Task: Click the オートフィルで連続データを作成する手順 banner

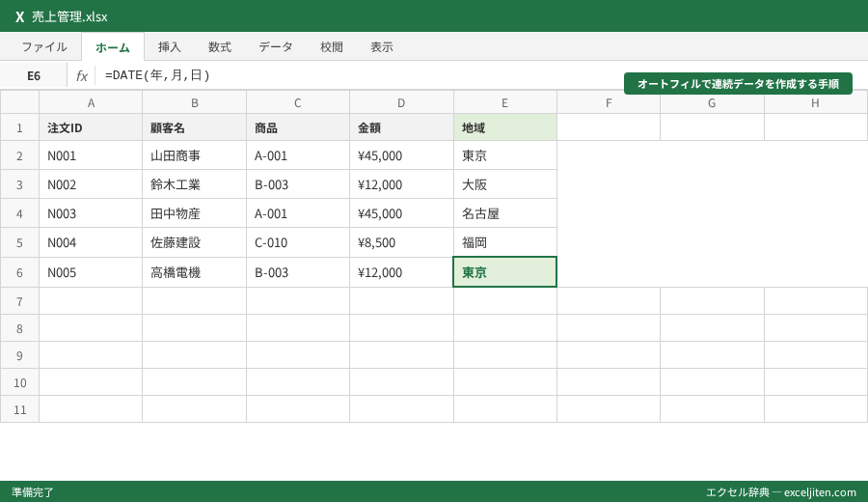Action: (x=738, y=84)
